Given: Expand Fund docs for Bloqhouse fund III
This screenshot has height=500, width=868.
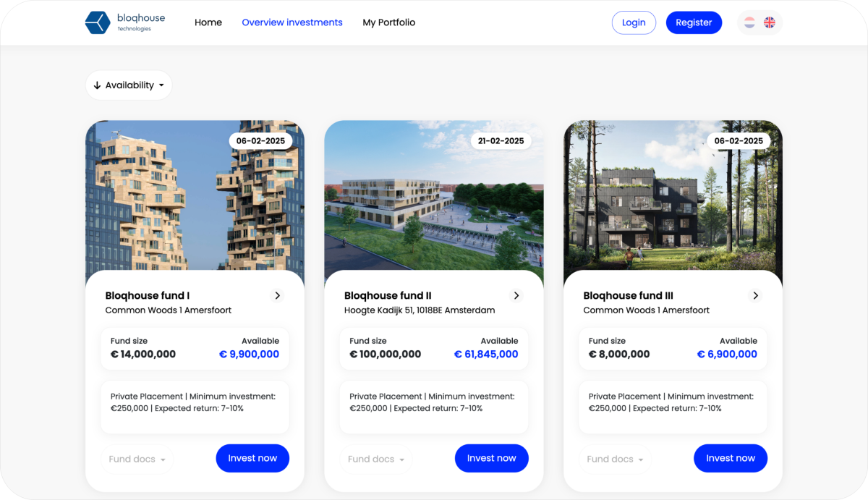Looking at the screenshot, I should coord(616,459).
